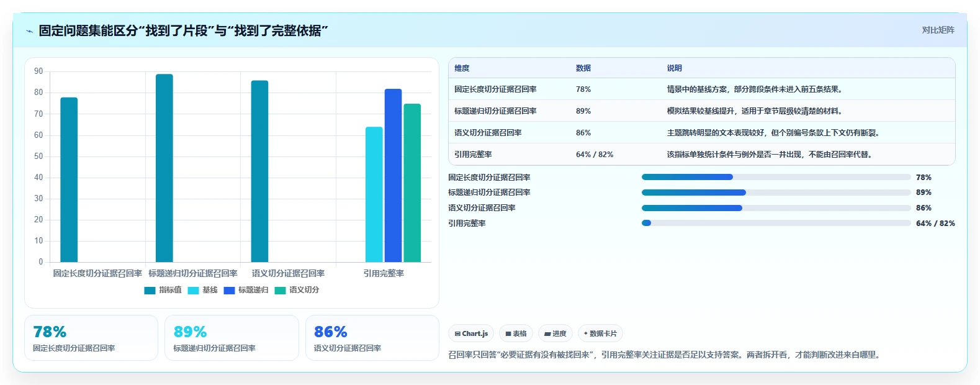Image resolution: width=980 pixels, height=385 pixels.
Task: Click the 引用完整率 progress bar at 64% / 82%
Action: (x=776, y=223)
